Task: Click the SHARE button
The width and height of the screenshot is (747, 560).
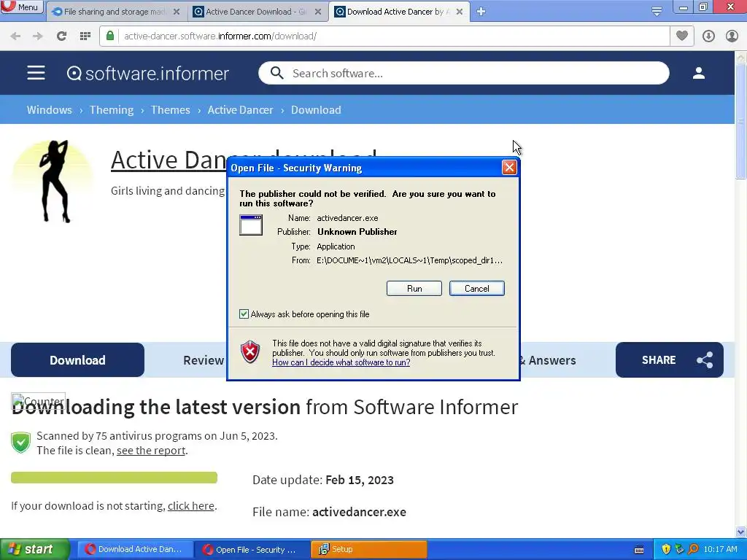Action: (x=670, y=360)
